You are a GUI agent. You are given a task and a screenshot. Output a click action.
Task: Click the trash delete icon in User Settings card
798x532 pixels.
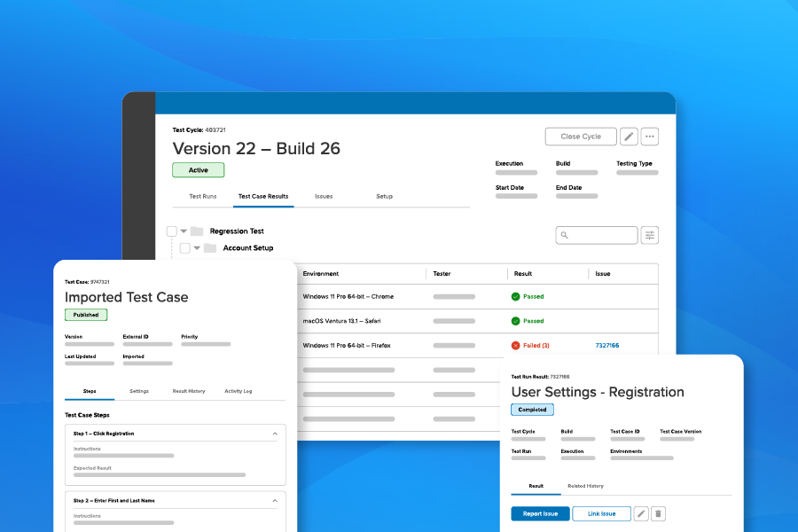point(658,513)
